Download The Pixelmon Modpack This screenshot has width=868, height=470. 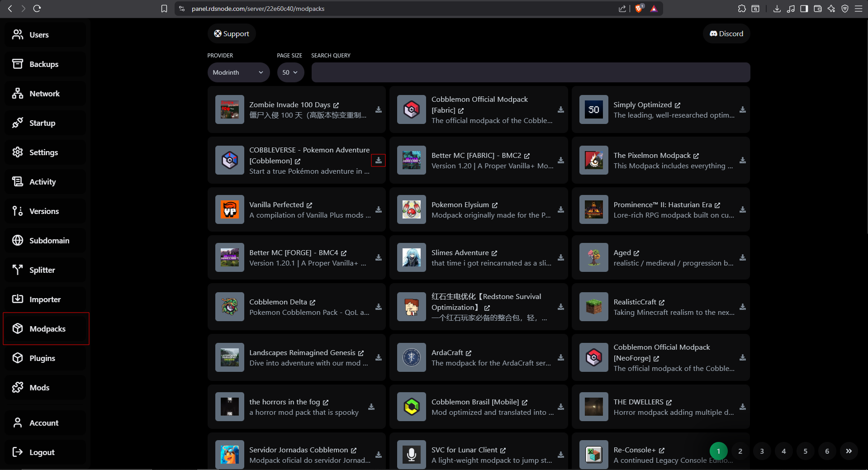[743, 160]
